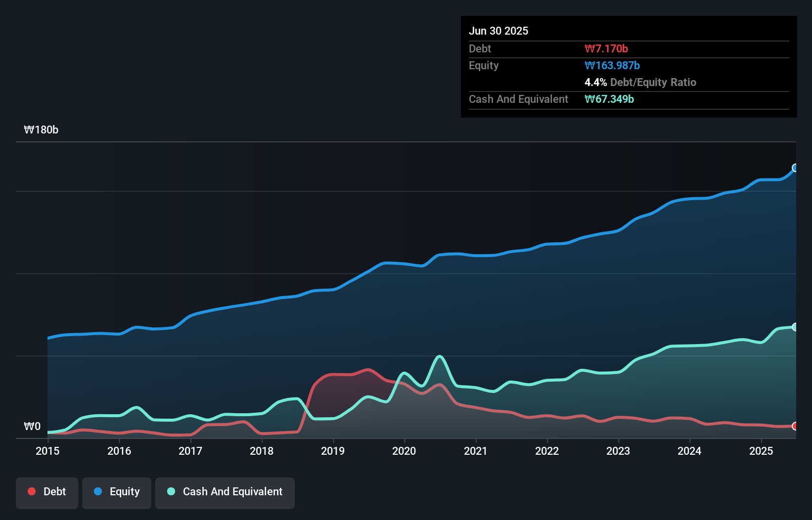
Task: Select the Cash endpoint marker at chart right edge
Action: pyautogui.click(x=795, y=326)
